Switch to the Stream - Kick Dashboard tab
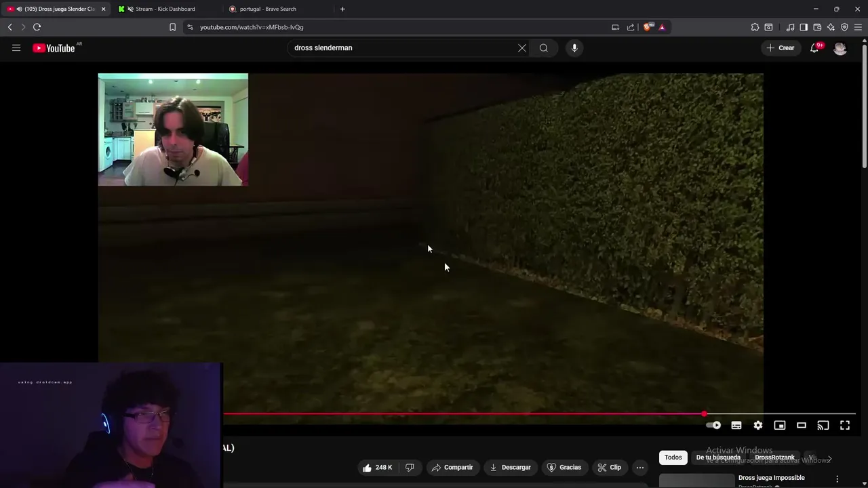This screenshot has height=488, width=868. pyautogui.click(x=165, y=9)
